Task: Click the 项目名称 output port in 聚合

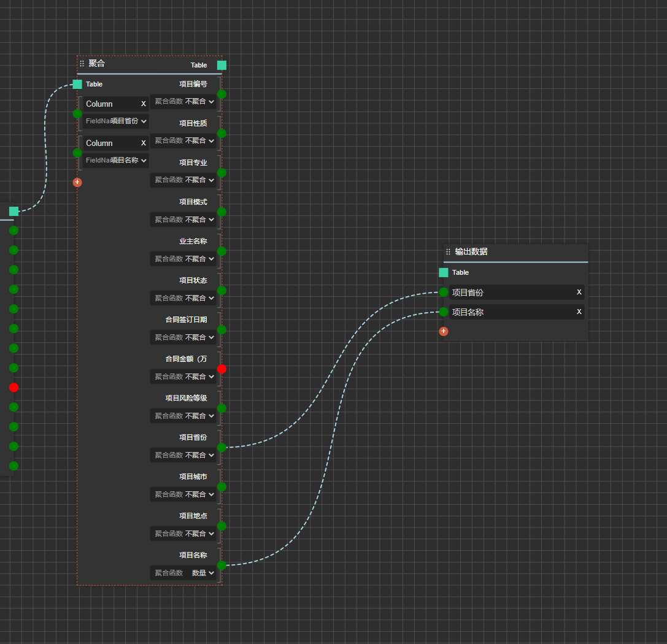Action: (x=222, y=565)
